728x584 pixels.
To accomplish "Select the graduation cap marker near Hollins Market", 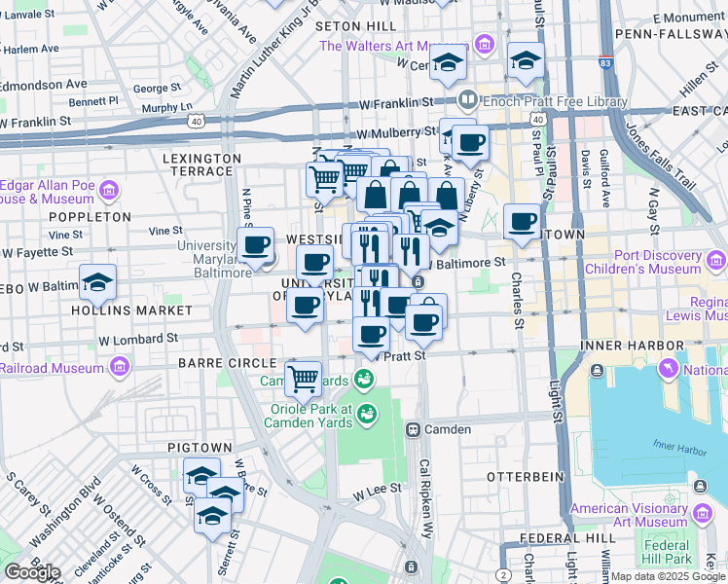I will coord(97,283).
